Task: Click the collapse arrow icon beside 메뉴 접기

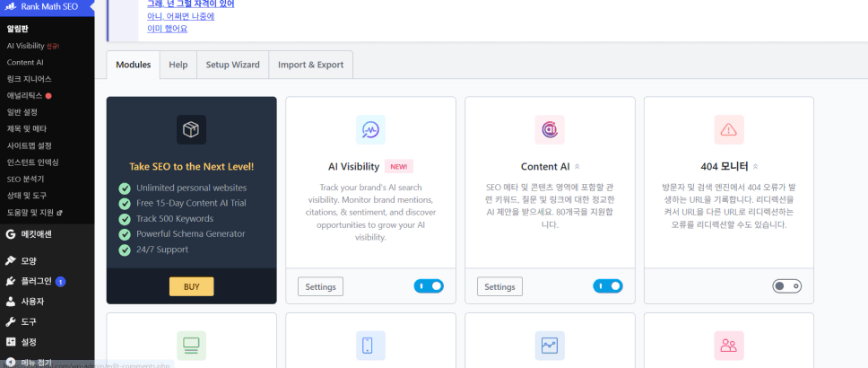Action: [x=11, y=363]
